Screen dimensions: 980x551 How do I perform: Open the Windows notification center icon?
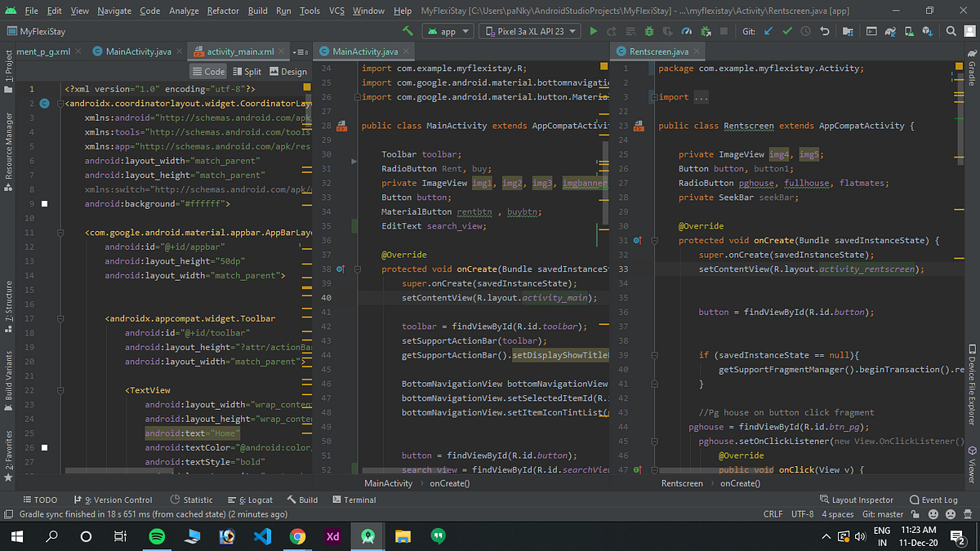tap(958, 536)
